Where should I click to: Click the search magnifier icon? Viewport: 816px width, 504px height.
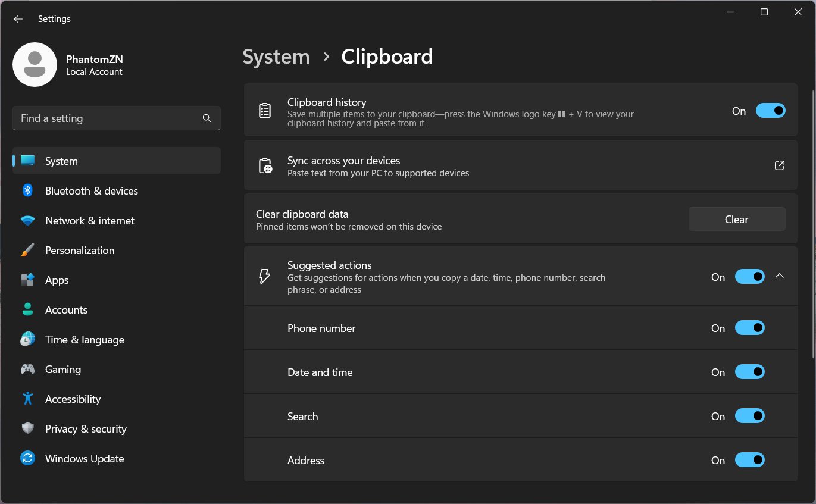point(207,118)
